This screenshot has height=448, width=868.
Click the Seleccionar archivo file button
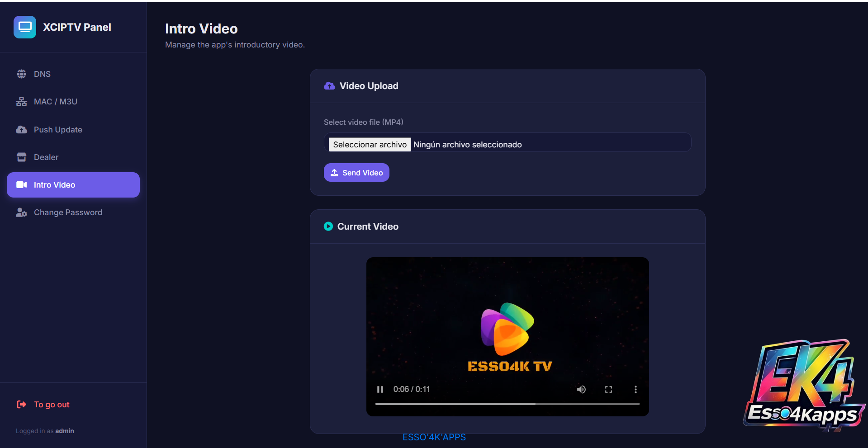point(370,145)
